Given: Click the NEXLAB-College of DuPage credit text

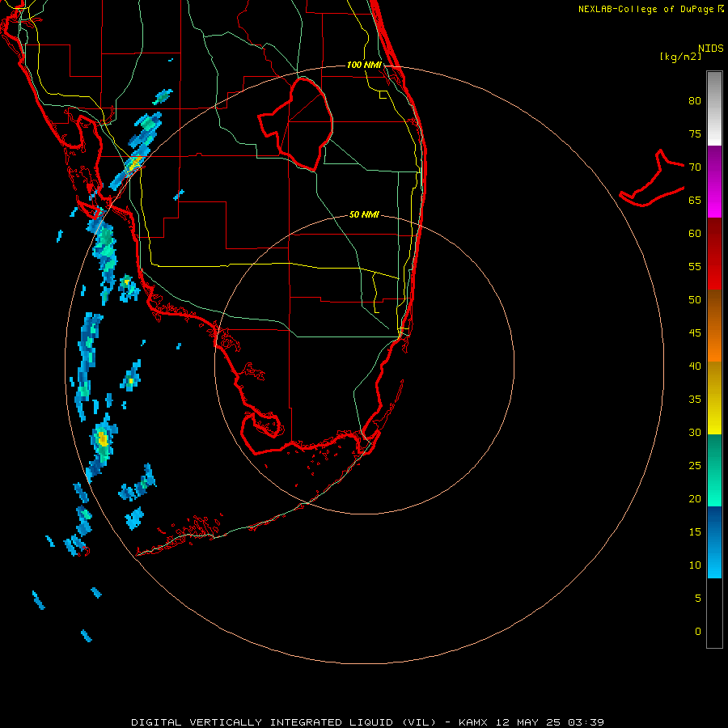Looking at the screenshot, I should click(650, 9).
